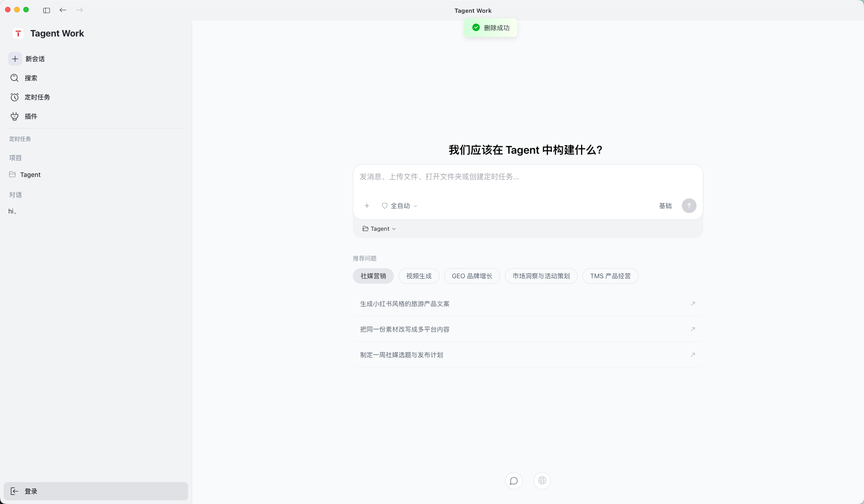864x504 pixels.
Task: Open the Tagent folder dropdown under composer
Action: [379, 229]
